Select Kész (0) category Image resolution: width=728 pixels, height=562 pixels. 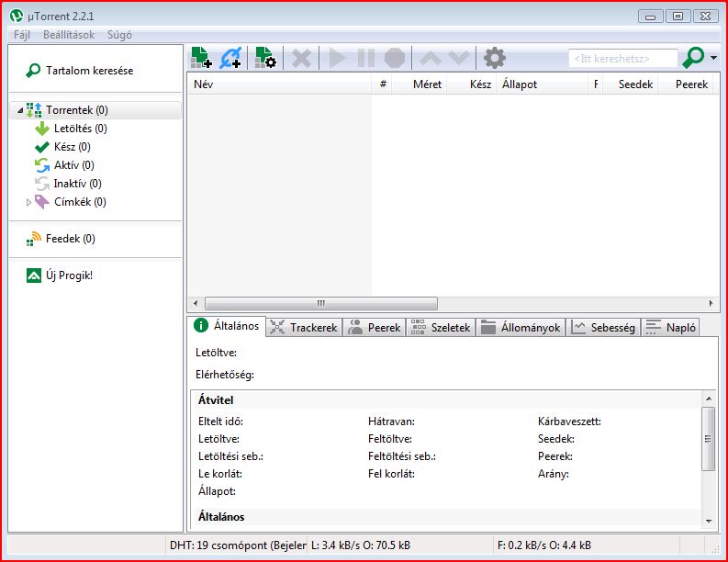(x=62, y=147)
